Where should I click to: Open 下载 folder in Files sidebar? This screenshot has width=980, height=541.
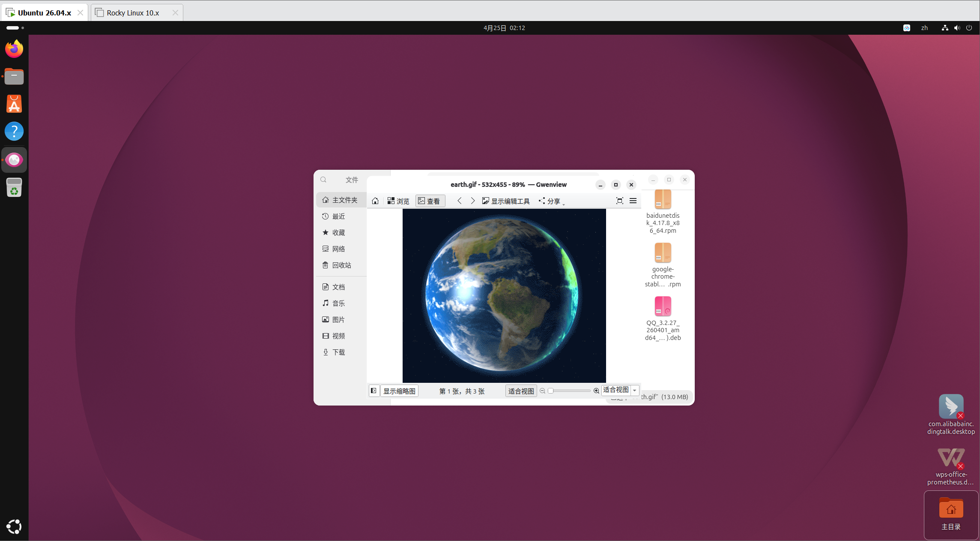[338, 352]
